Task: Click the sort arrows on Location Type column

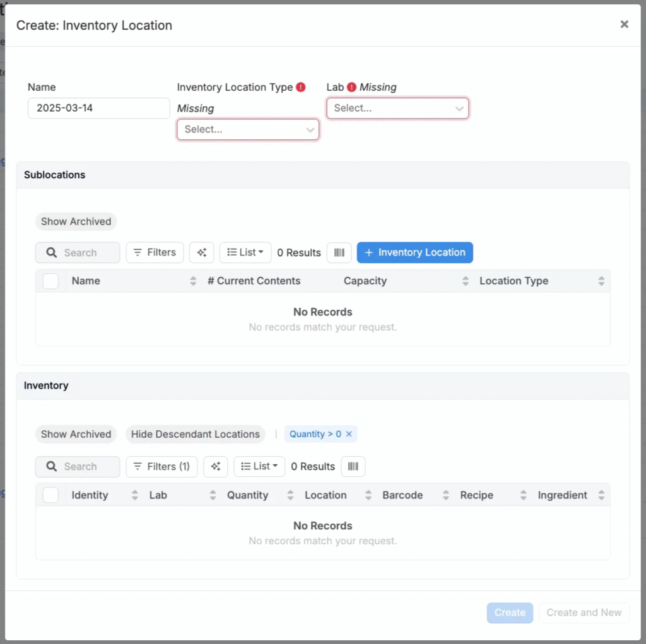Action: coord(601,281)
